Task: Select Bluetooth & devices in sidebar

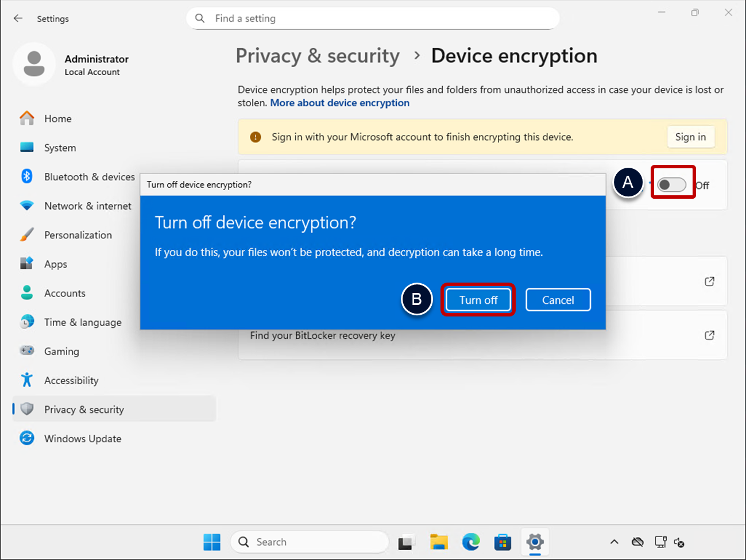Action: [x=89, y=177]
